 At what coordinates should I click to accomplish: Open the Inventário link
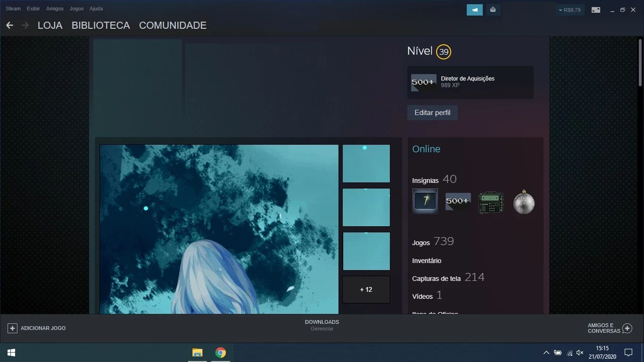(x=427, y=261)
